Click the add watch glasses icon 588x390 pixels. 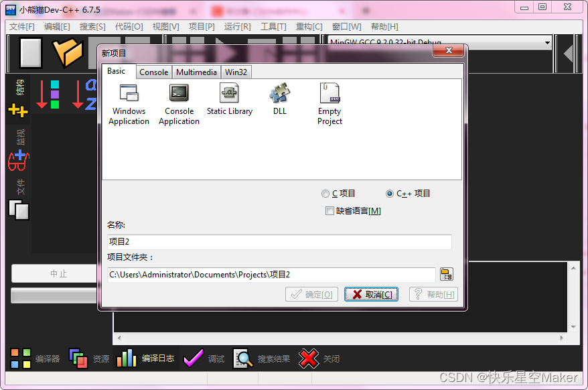tap(18, 160)
